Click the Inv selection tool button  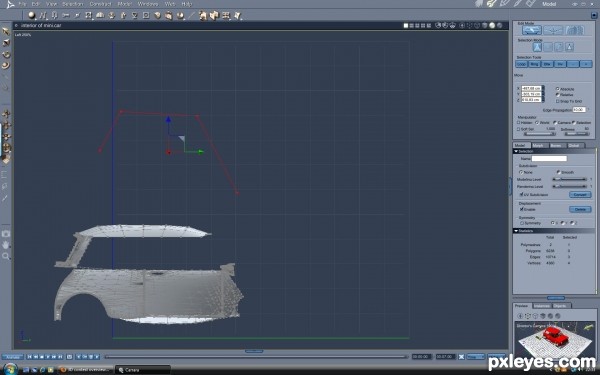tap(560, 64)
